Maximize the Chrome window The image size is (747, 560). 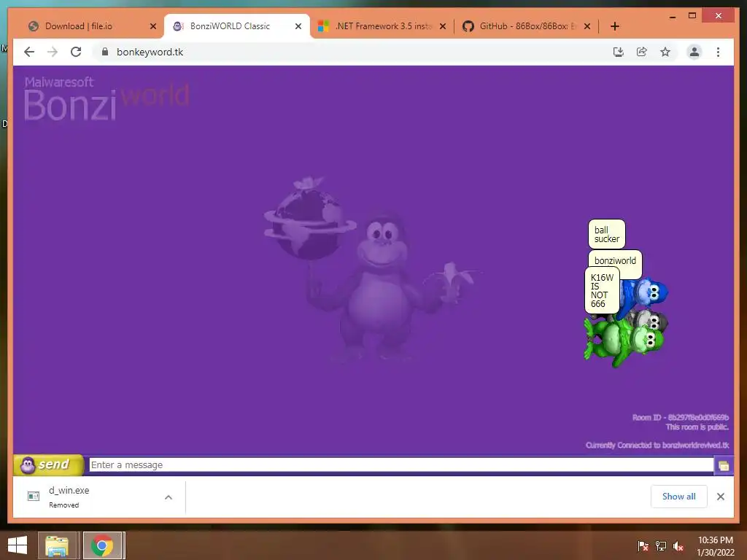(692, 16)
